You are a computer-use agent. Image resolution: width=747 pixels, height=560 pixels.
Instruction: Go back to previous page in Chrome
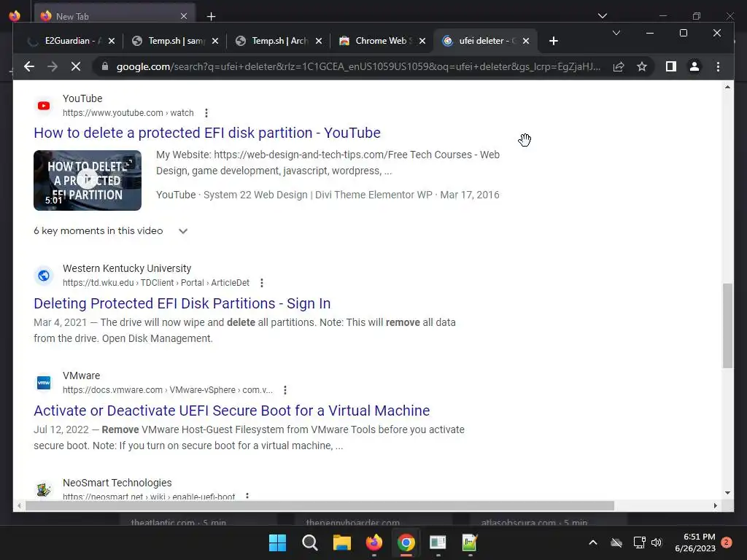coord(29,66)
